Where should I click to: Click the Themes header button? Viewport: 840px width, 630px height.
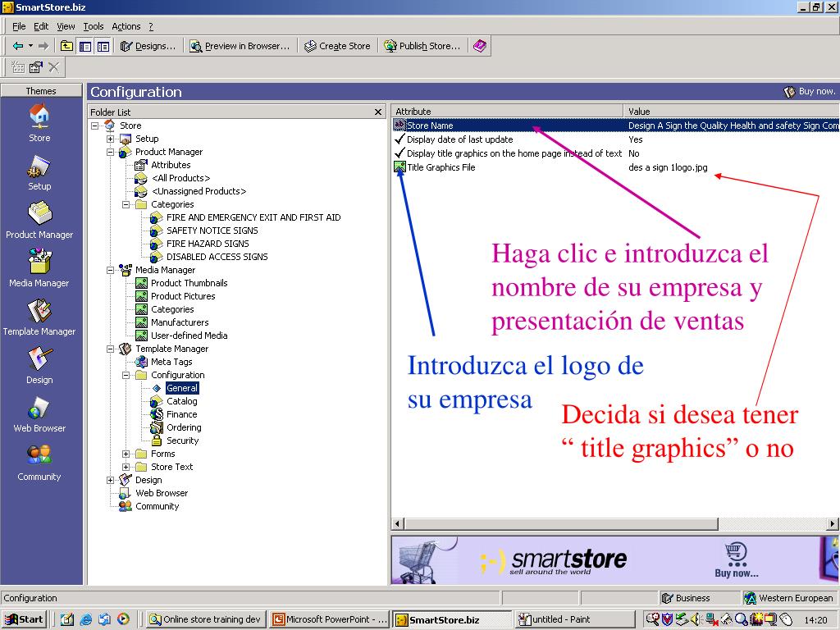[41, 90]
